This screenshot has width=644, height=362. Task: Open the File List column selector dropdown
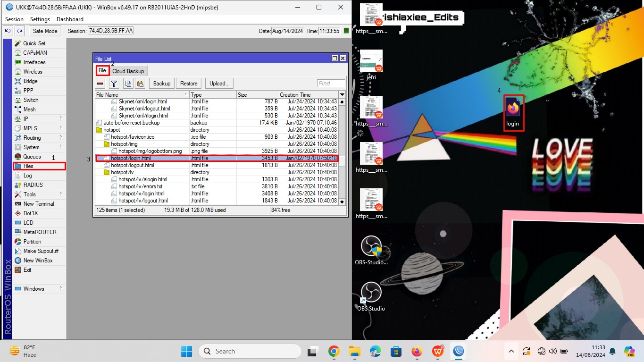[x=342, y=95]
